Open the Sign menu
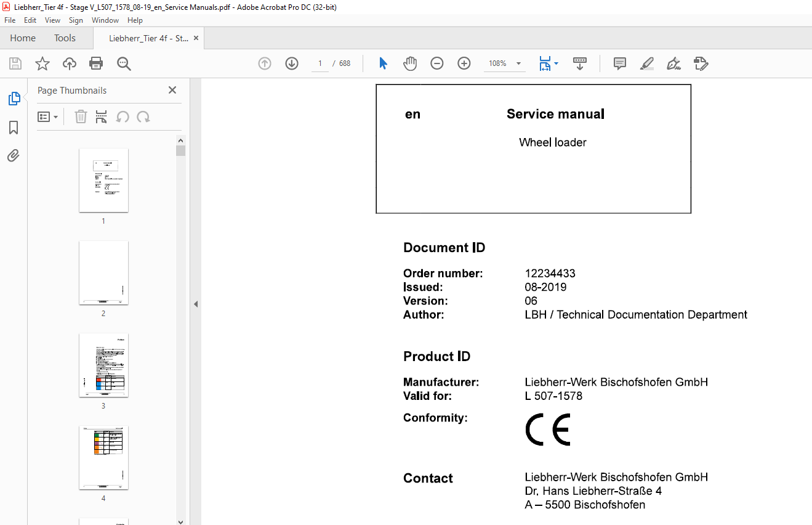Screen dimensions: 812x525 tap(76, 20)
